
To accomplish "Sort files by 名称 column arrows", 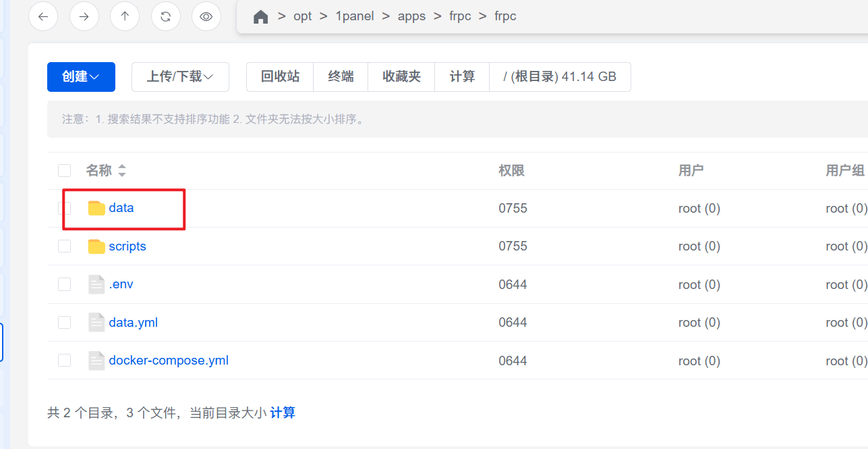I will [x=122, y=171].
